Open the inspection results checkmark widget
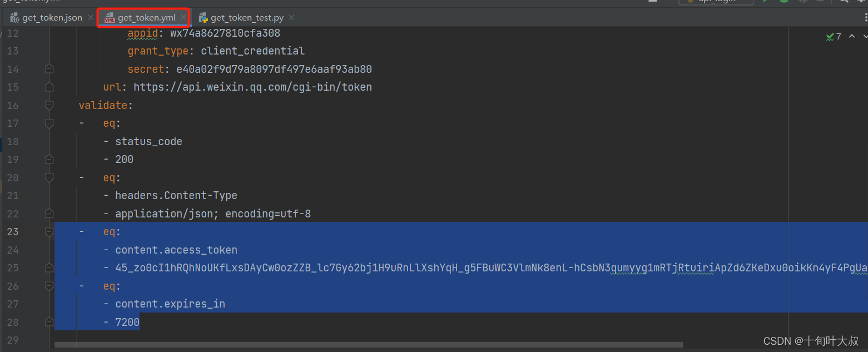868x352 pixels. [x=834, y=37]
